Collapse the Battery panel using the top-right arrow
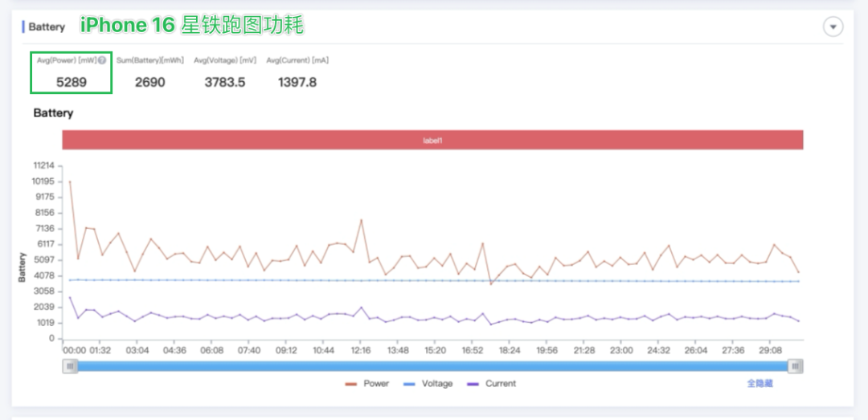 pos(833,27)
